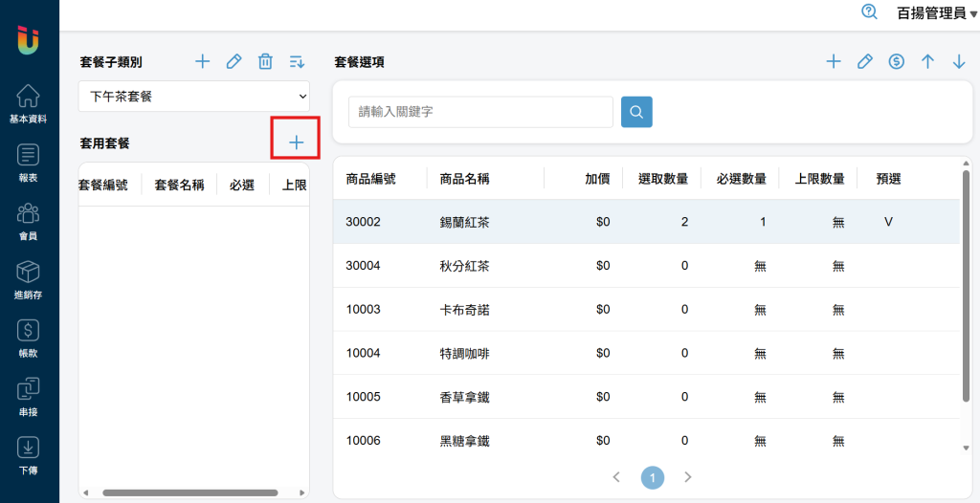This screenshot has width=980, height=503.
Task: Select page 1 in pagination
Action: 652,476
